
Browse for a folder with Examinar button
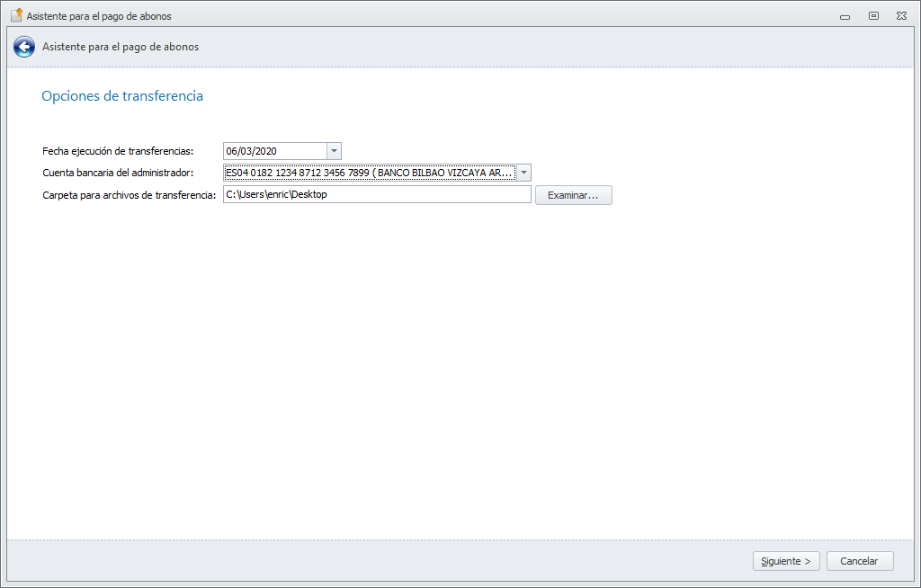tap(573, 195)
